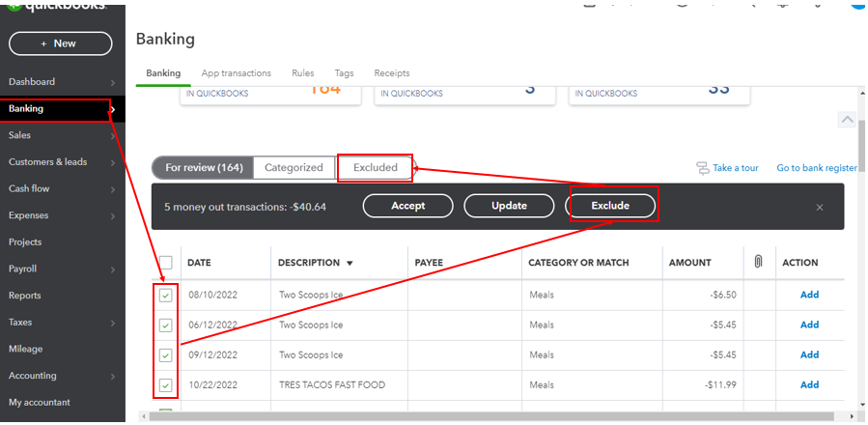Uncheck the TRES TACOS transaction checkbox

[165, 384]
